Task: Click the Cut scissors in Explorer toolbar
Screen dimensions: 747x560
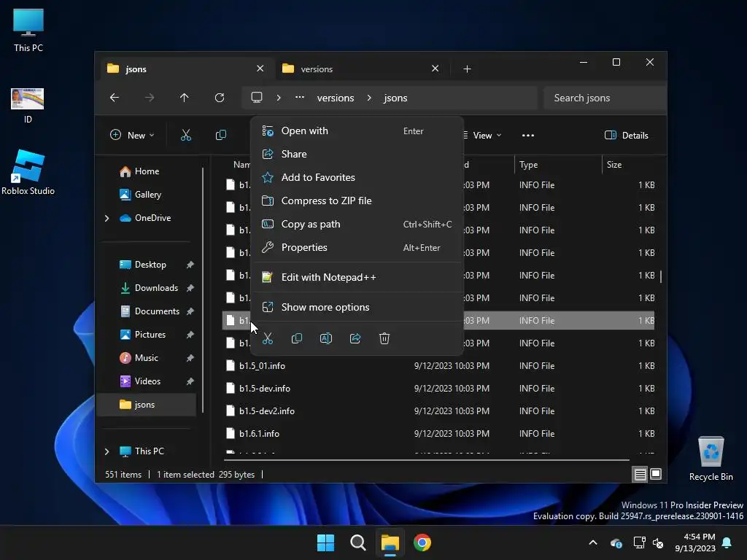Action: (186, 135)
